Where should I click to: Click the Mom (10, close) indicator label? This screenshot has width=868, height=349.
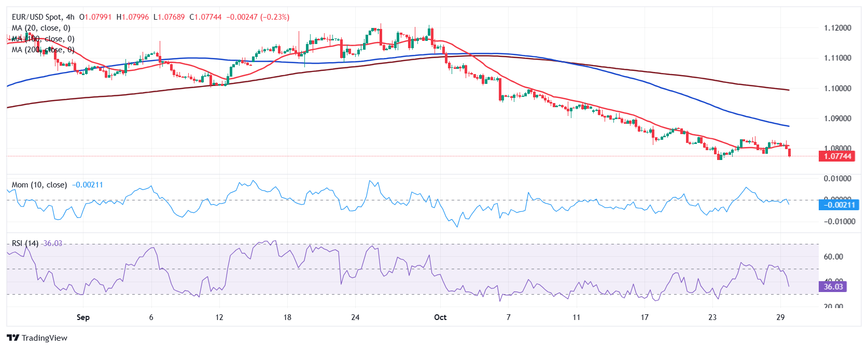pyautogui.click(x=39, y=185)
